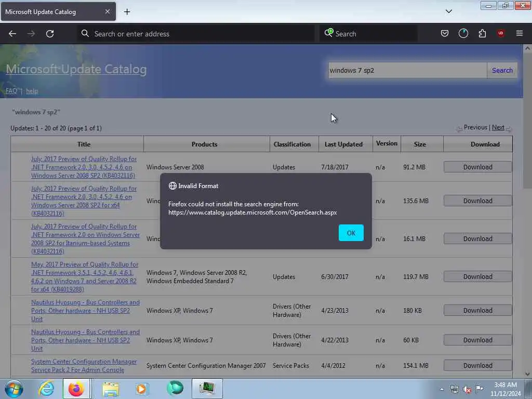
Task: Click the scrollbar up arrow
Action: pos(527,48)
